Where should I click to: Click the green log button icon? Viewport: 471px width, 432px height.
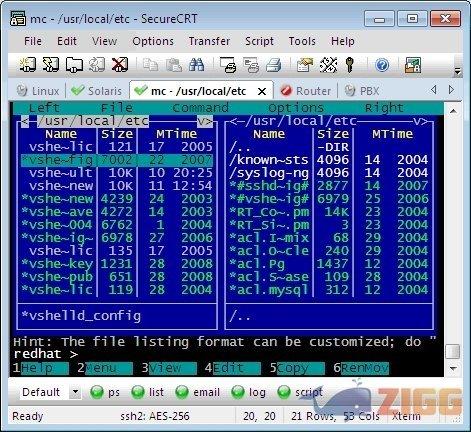238,392
